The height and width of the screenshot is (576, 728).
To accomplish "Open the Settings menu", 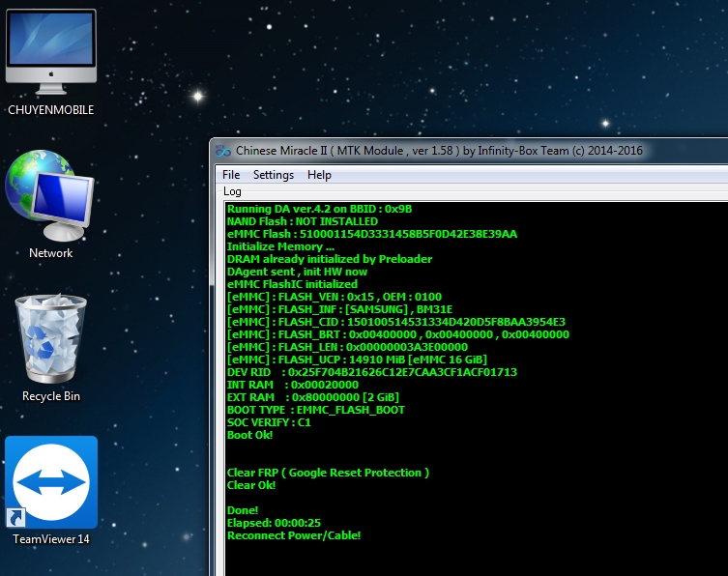I will 273,175.
